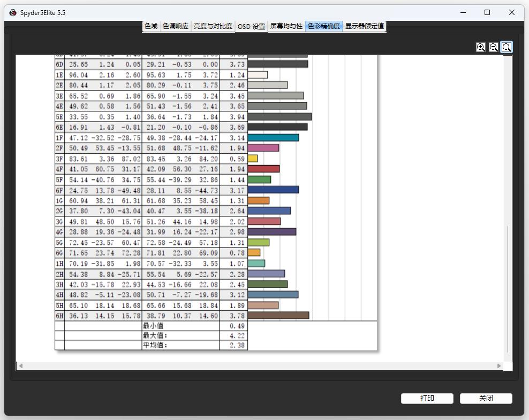Image resolution: width=529 pixels, height=420 pixels.
Task: Maximize the Spyder5Elite window
Action: point(487,12)
